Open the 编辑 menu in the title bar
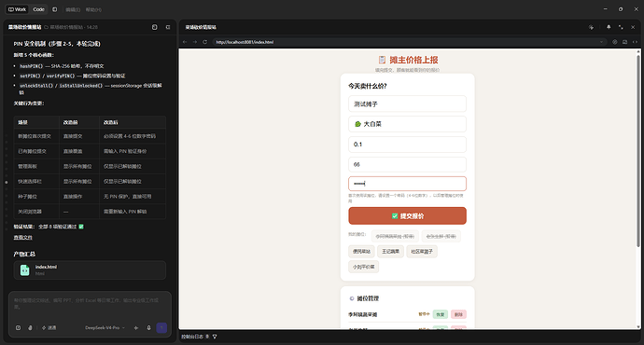 73,9
